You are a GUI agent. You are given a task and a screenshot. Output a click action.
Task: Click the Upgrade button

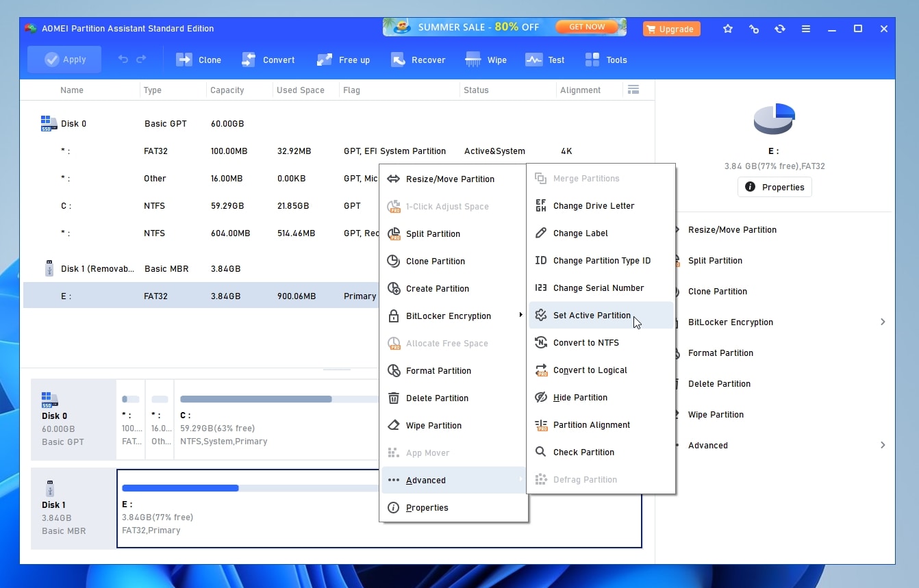pos(670,29)
